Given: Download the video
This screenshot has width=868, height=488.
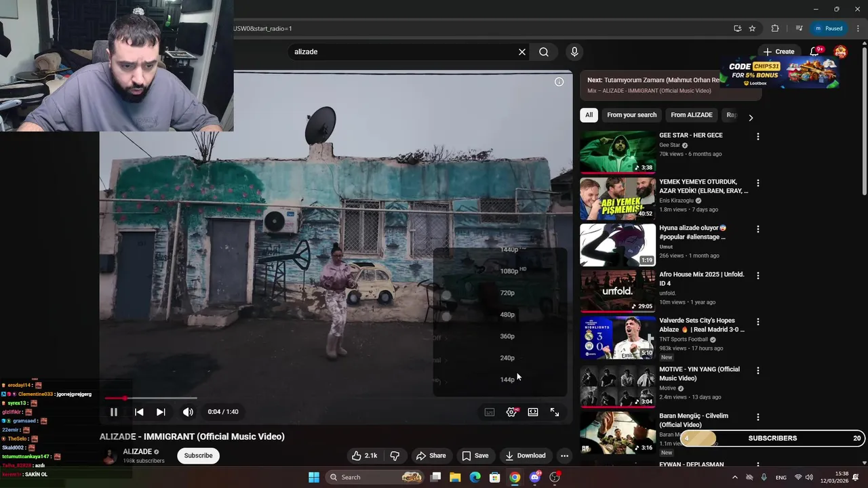Looking at the screenshot, I should tap(526, 455).
